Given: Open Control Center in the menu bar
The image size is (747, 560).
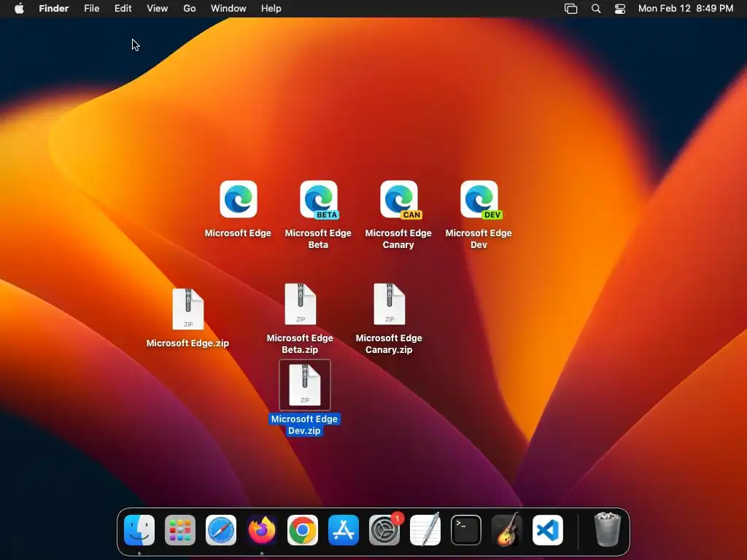Looking at the screenshot, I should coord(620,9).
